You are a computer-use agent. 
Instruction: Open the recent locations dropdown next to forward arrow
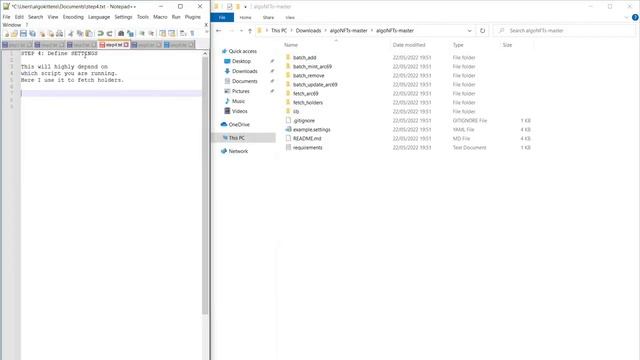[x=241, y=31]
